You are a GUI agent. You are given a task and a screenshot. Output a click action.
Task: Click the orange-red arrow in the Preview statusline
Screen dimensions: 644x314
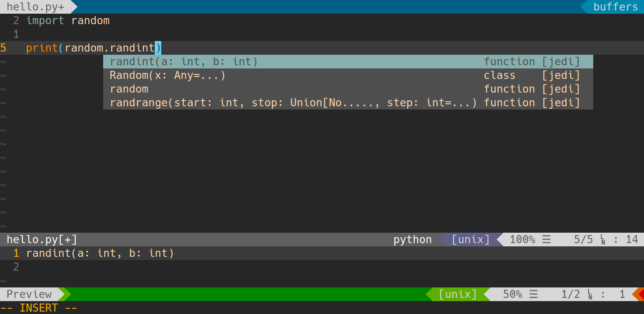(639, 294)
